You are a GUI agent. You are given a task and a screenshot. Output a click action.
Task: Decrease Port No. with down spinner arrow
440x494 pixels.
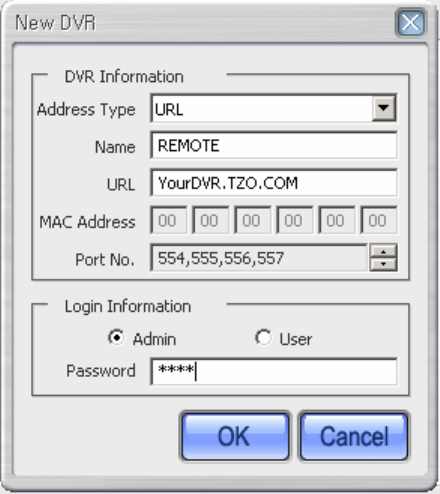pyautogui.click(x=383, y=264)
